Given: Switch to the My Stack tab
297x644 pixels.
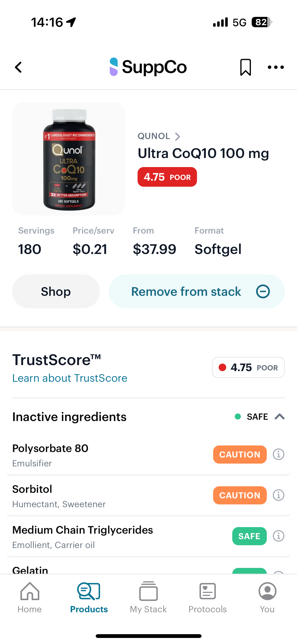Looking at the screenshot, I should click(148, 598).
